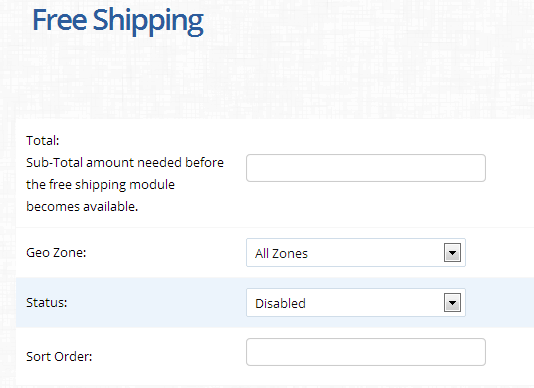Click empty space right of the Geo Zone dropdown

500,252
